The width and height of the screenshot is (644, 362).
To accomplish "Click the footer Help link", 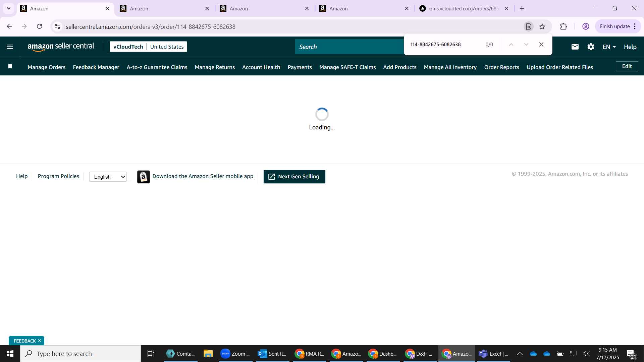I will click(22, 176).
